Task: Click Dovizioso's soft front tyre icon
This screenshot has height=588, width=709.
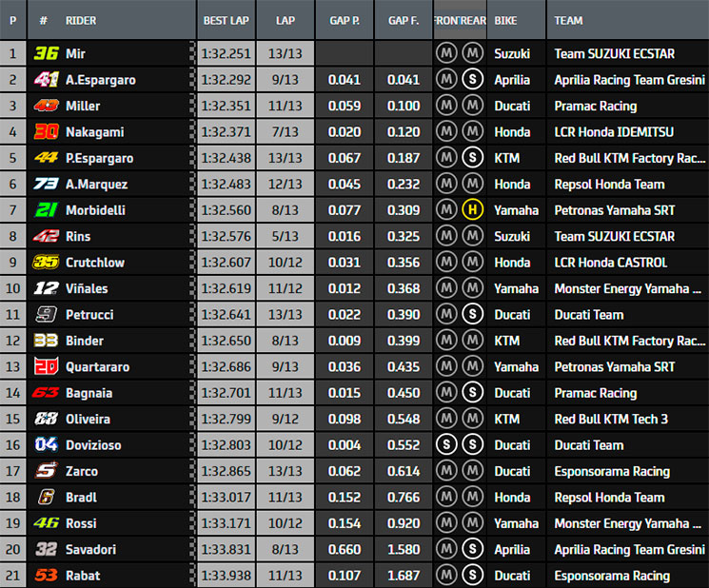Action: [x=446, y=444]
